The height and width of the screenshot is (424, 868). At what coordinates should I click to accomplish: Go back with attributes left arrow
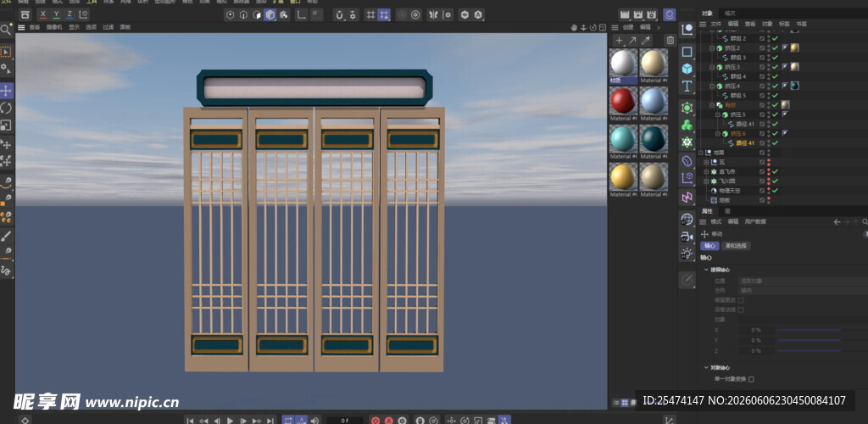click(x=837, y=221)
